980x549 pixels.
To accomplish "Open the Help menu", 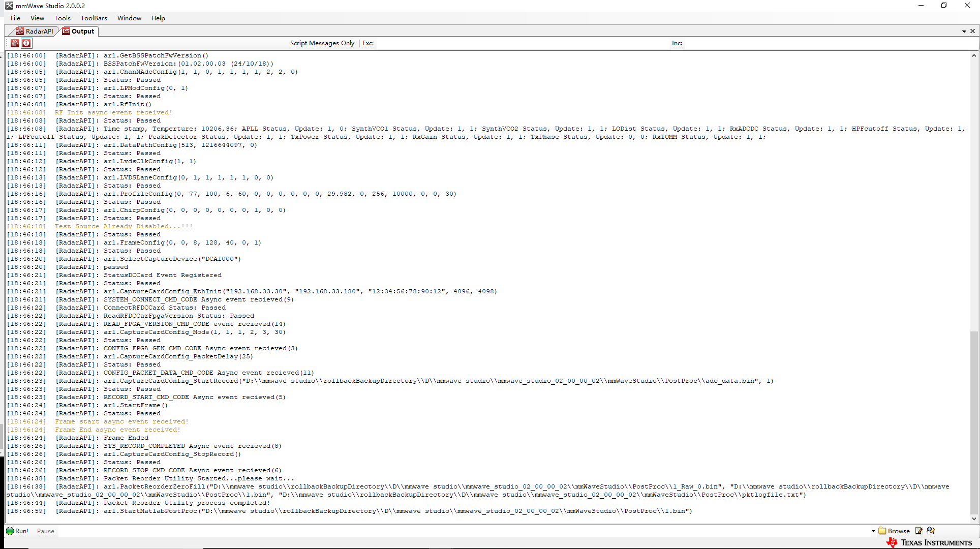I will [x=158, y=18].
